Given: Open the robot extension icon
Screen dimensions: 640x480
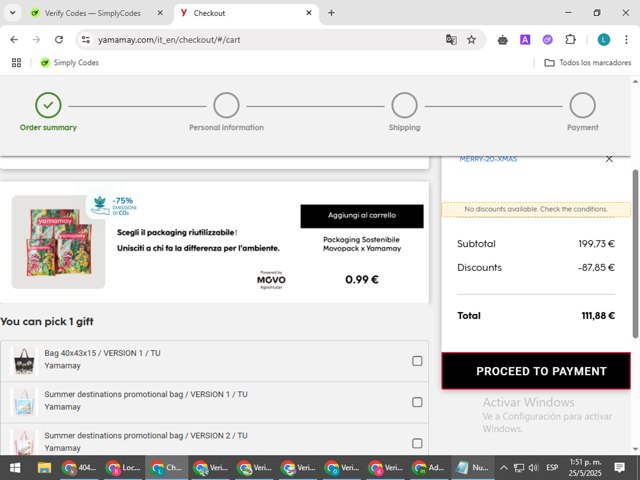Looking at the screenshot, I should 502,40.
